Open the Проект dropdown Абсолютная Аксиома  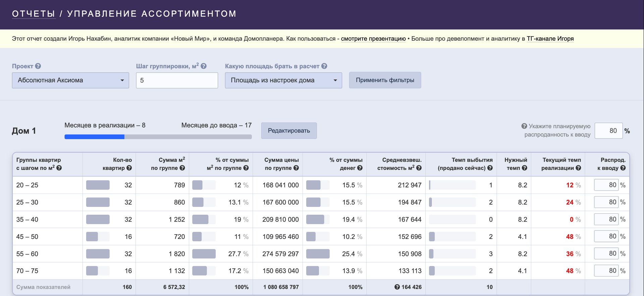click(x=70, y=80)
